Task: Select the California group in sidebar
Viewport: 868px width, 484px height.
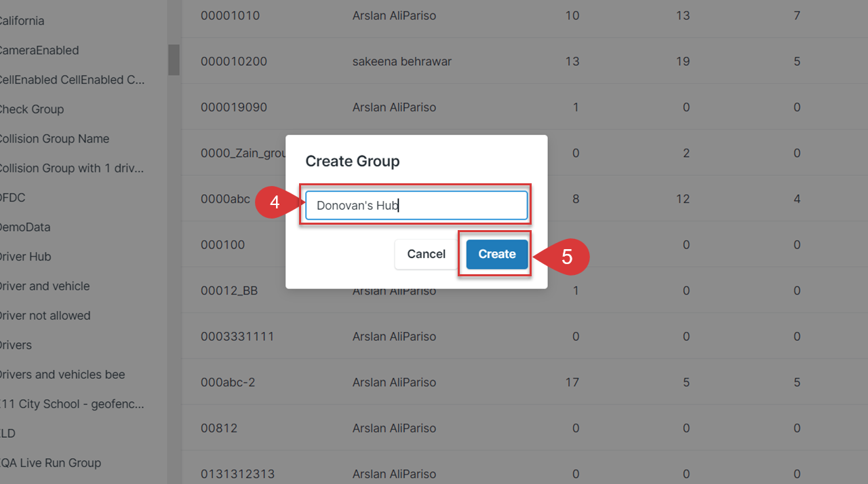Action: [x=21, y=20]
